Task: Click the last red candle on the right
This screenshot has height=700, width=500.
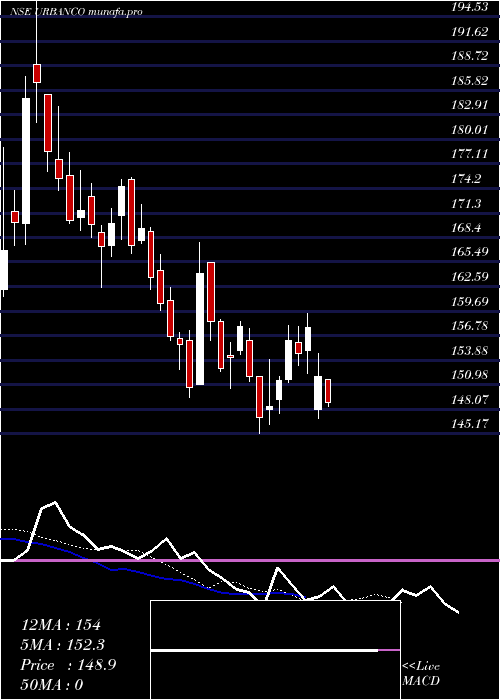Action: (328, 391)
